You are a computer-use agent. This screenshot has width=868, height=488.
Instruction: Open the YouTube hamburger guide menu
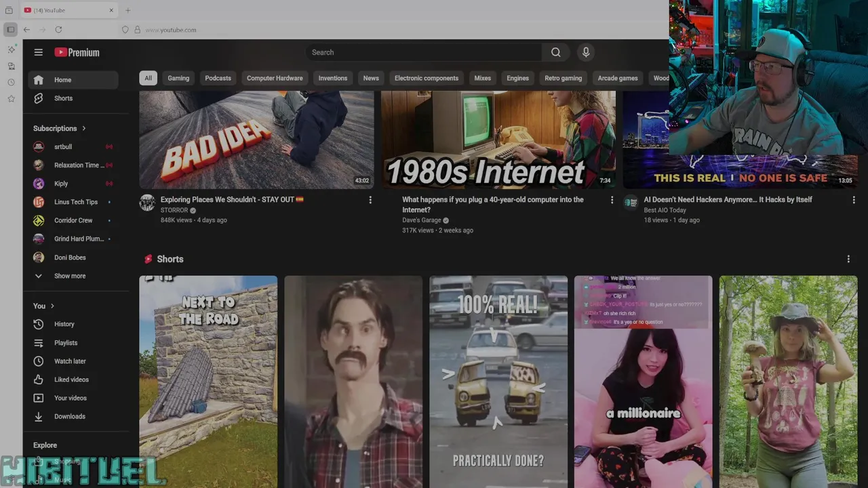click(39, 52)
